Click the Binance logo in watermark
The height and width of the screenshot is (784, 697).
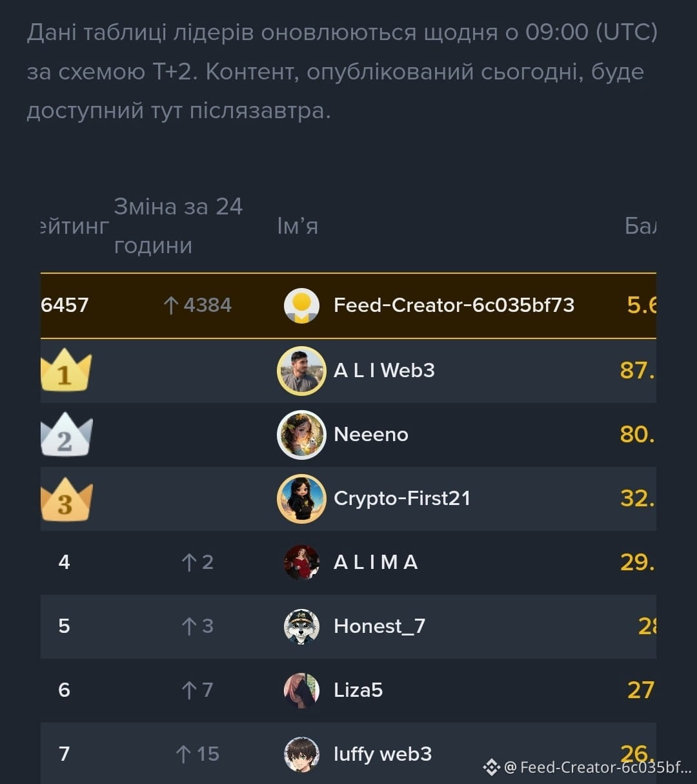coord(492,767)
